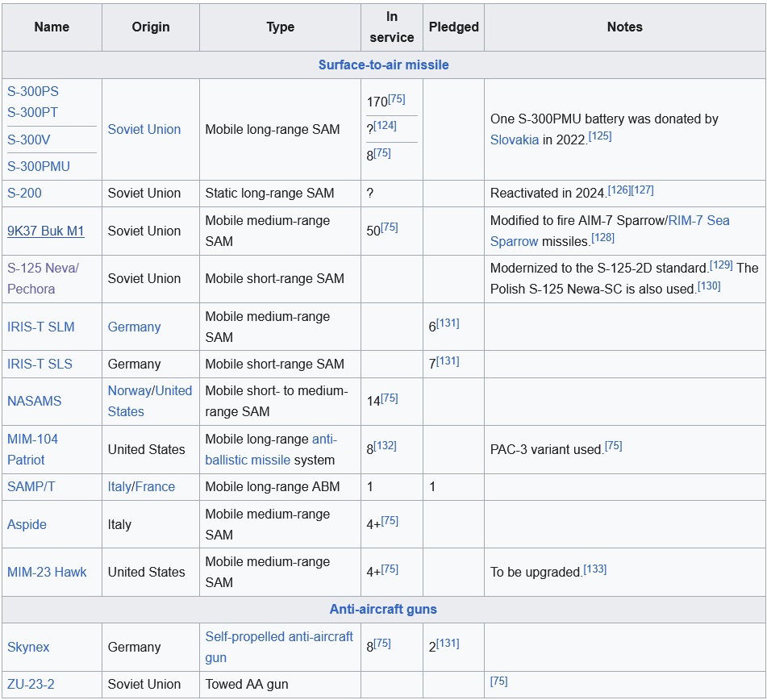Open the SAMP/T link
Viewport: 767px width, 700px height.
pyautogui.click(x=31, y=487)
